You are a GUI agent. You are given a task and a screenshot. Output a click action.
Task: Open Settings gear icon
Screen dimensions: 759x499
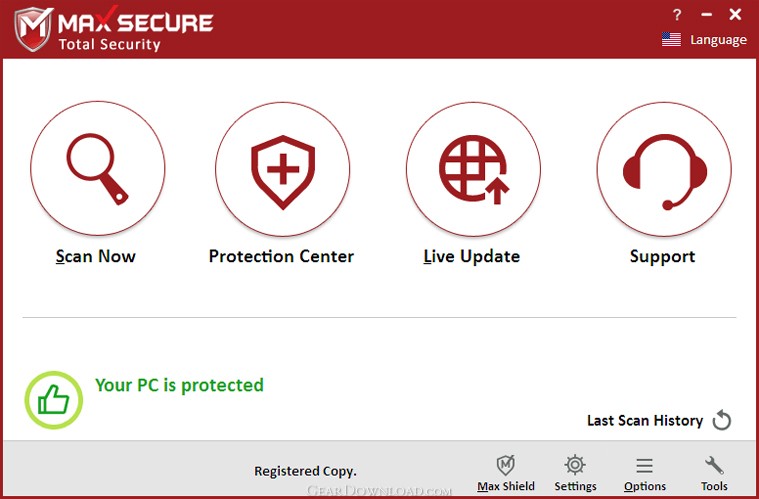point(575,465)
